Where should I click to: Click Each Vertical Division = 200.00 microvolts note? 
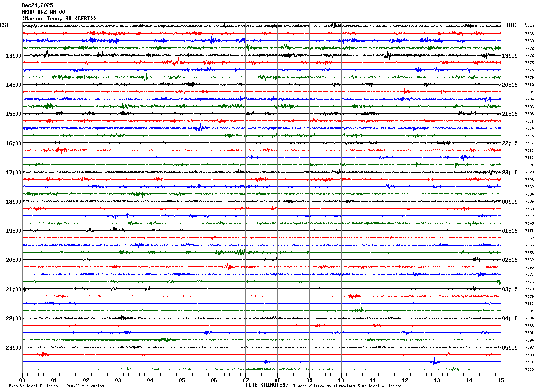tap(56, 386)
